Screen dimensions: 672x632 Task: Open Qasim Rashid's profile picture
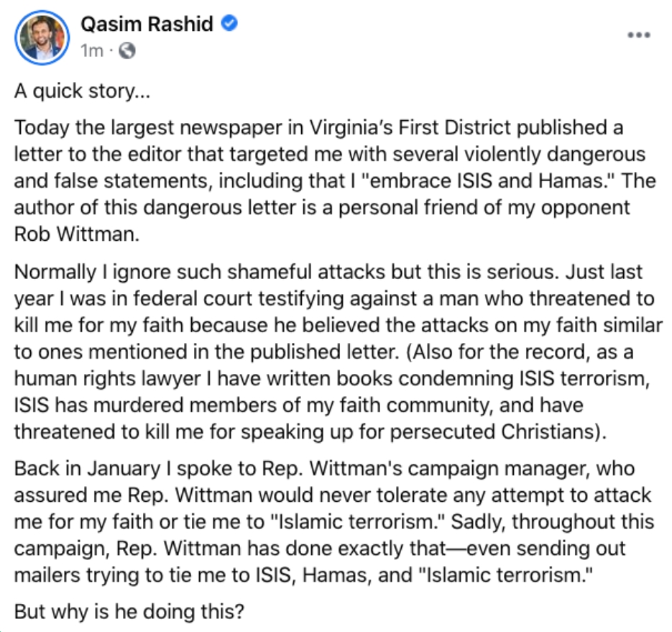point(42,38)
